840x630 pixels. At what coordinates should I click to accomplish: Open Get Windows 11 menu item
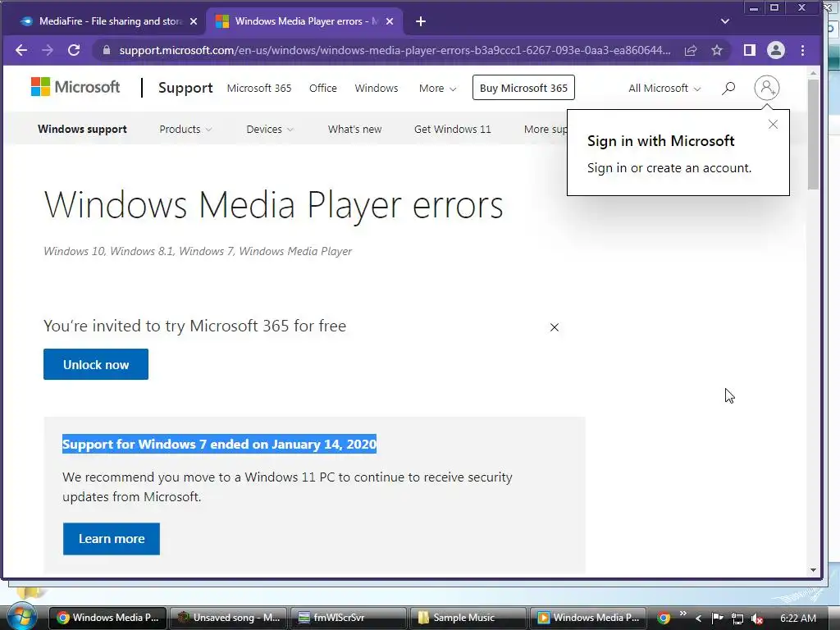click(x=453, y=129)
